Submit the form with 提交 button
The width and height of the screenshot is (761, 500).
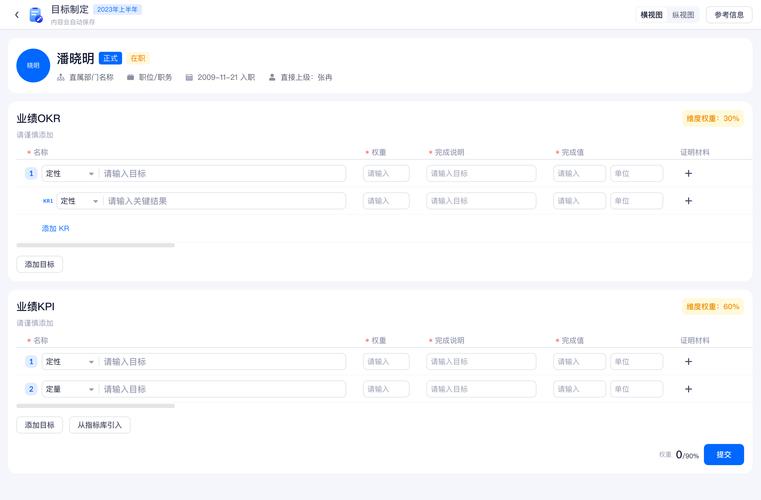724,454
